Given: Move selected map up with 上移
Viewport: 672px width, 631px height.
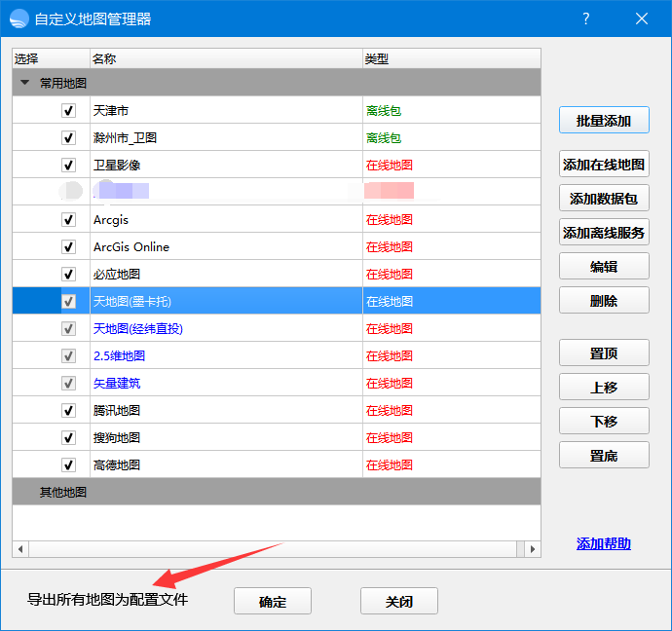Looking at the screenshot, I should tap(604, 388).
